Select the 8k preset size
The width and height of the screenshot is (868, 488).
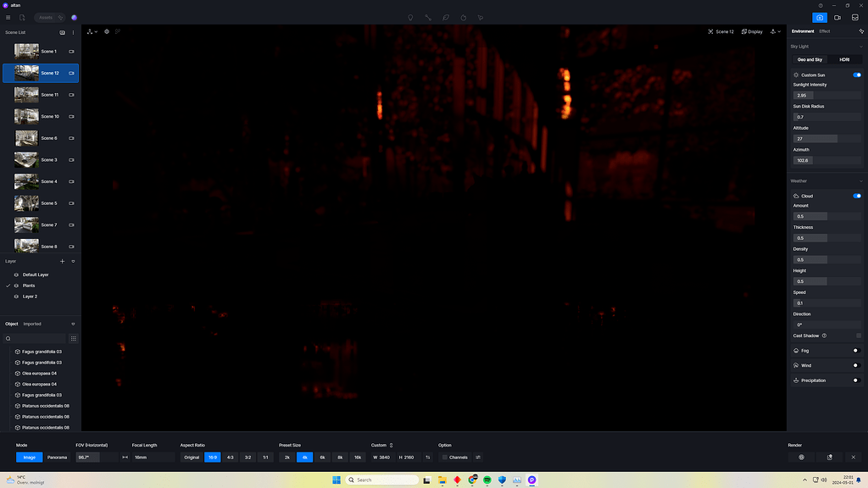[x=340, y=457]
